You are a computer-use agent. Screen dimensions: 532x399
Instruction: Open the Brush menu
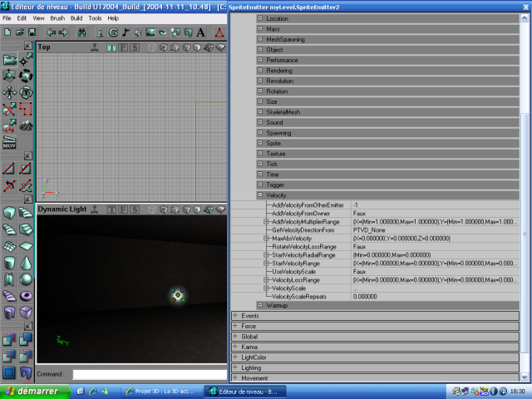click(56, 17)
